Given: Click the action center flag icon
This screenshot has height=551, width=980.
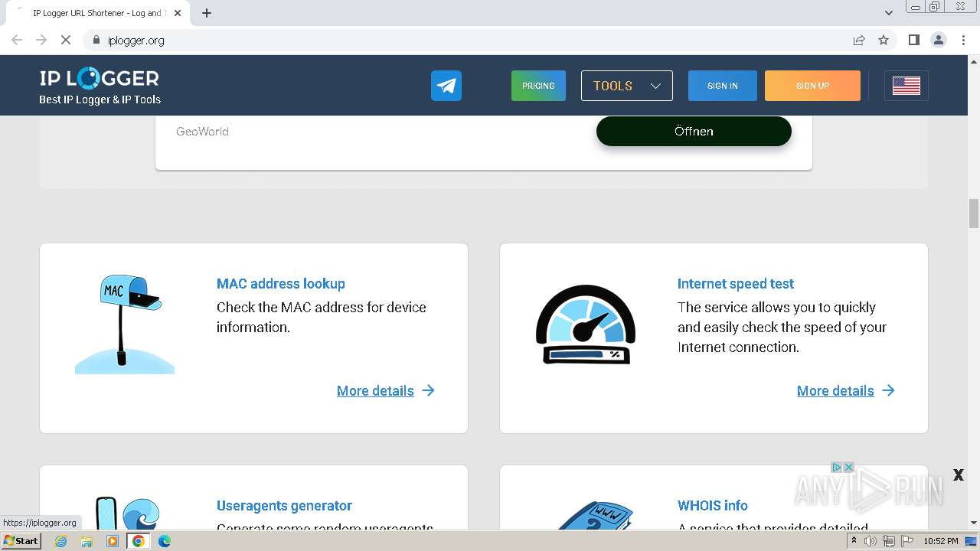Looking at the screenshot, I should click(x=906, y=541).
